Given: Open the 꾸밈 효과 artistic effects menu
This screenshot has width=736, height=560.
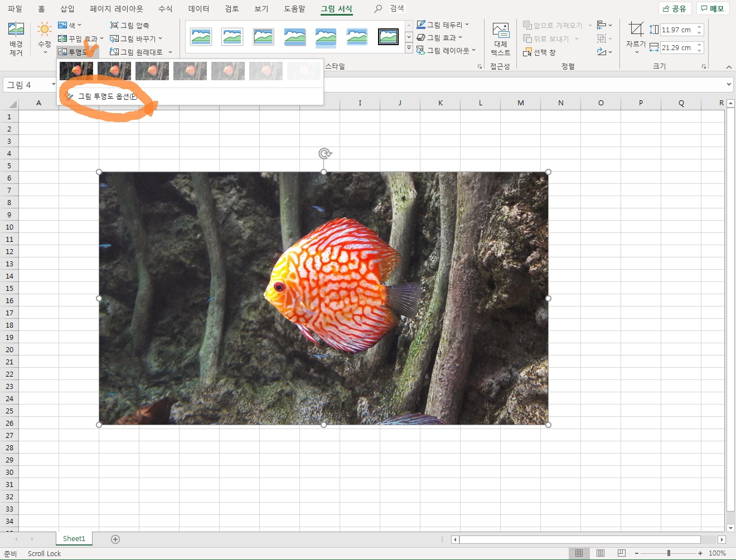Looking at the screenshot, I should pos(81,38).
